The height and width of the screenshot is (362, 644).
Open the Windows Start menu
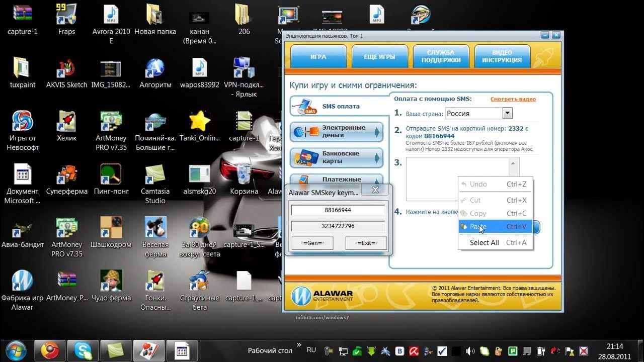tap(16, 350)
